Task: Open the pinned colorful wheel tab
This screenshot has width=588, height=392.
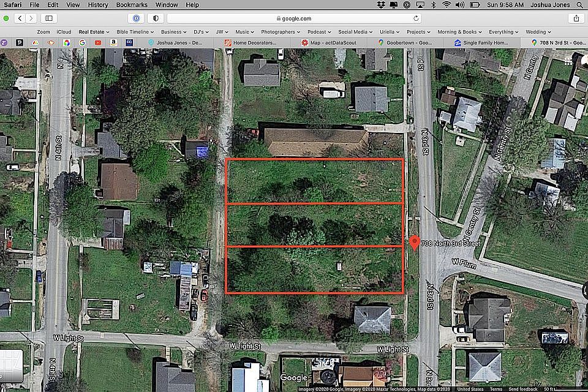Action: click(66, 43)
